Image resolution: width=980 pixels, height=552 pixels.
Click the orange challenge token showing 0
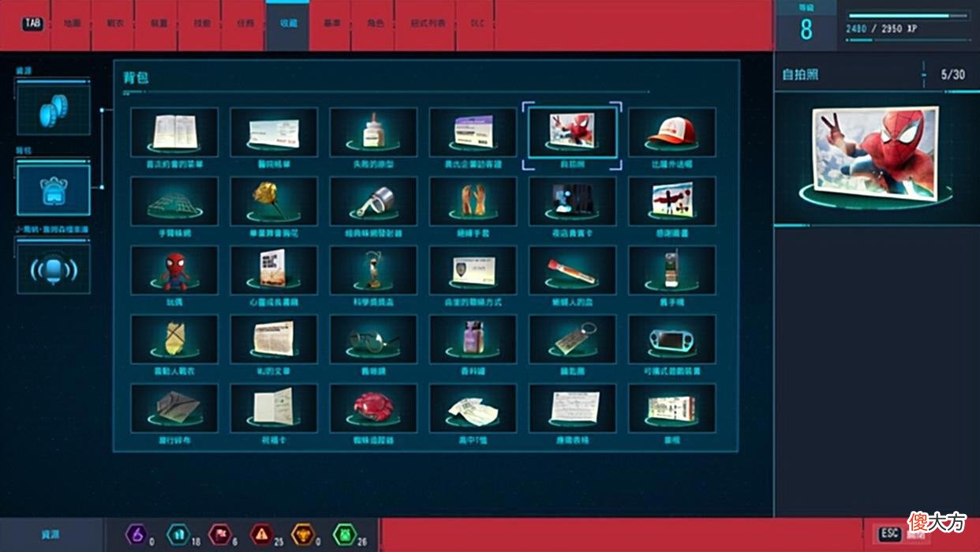tap(302, 535)
